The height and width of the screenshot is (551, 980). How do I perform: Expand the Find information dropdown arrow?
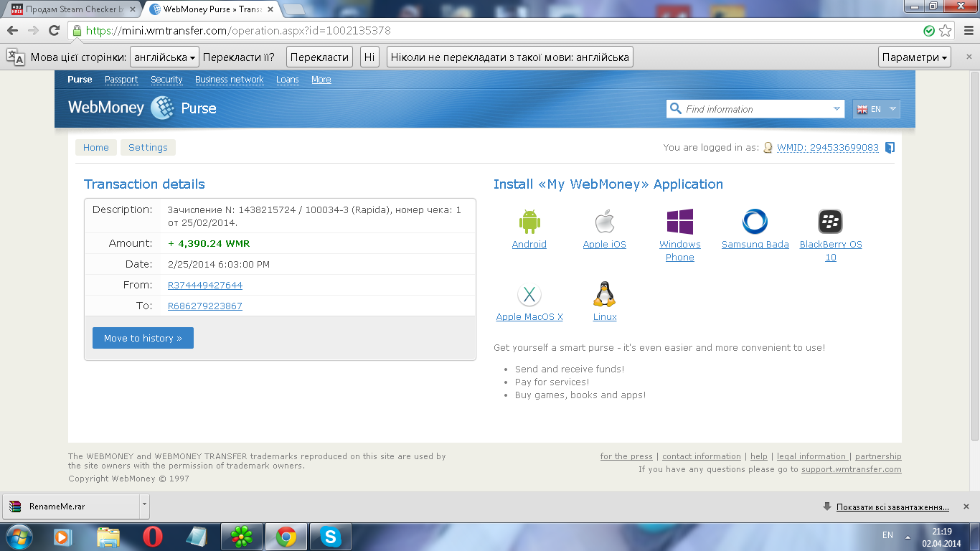point(837,109)
